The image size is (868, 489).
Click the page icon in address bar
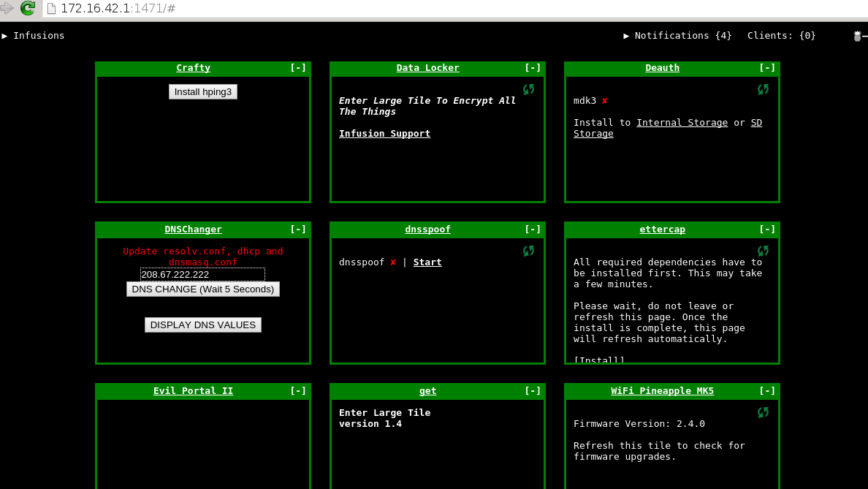[x=51, y=8]
